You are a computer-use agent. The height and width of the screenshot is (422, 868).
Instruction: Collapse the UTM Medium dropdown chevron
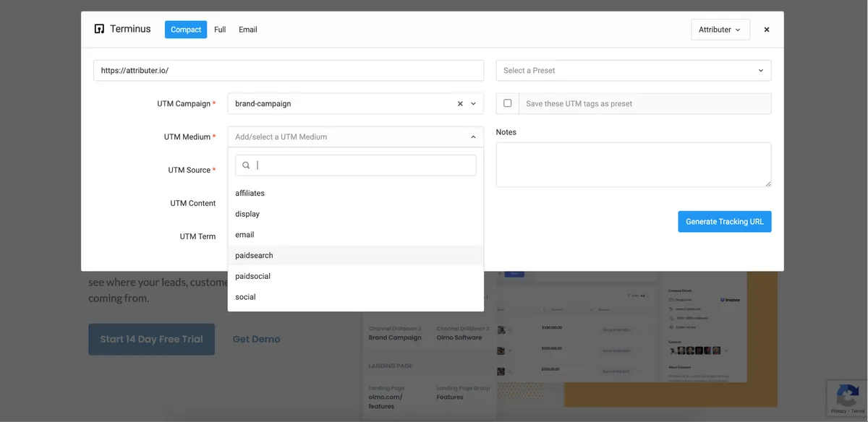[473, 137]
